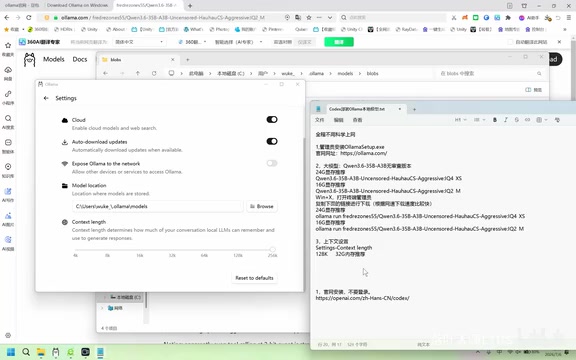Refresh the blobs Explorer window
Viewport: 576px width, 360px height.
tap(154, 73)
